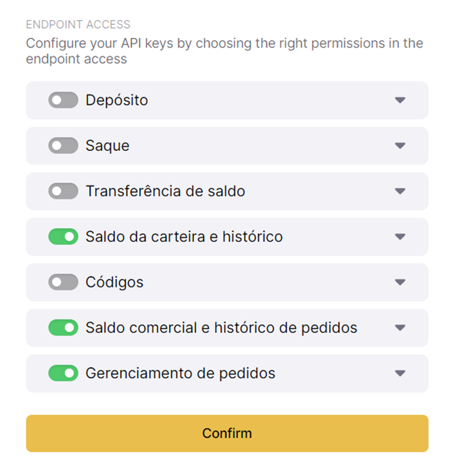Viewport: 465px width, 476px height.
Task: Click the Gerenciamento de pedidos label
Action: click(x=180, y=373)
